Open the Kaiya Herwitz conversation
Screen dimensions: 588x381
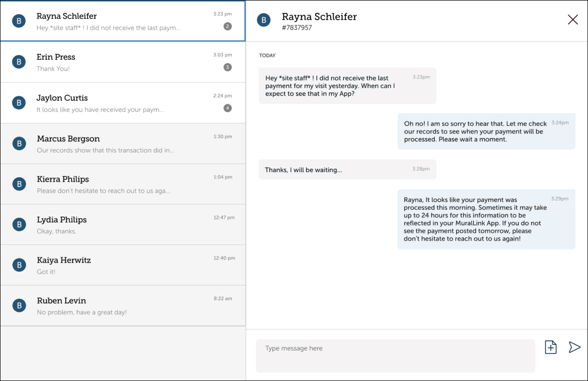click(x=123, y=265)
